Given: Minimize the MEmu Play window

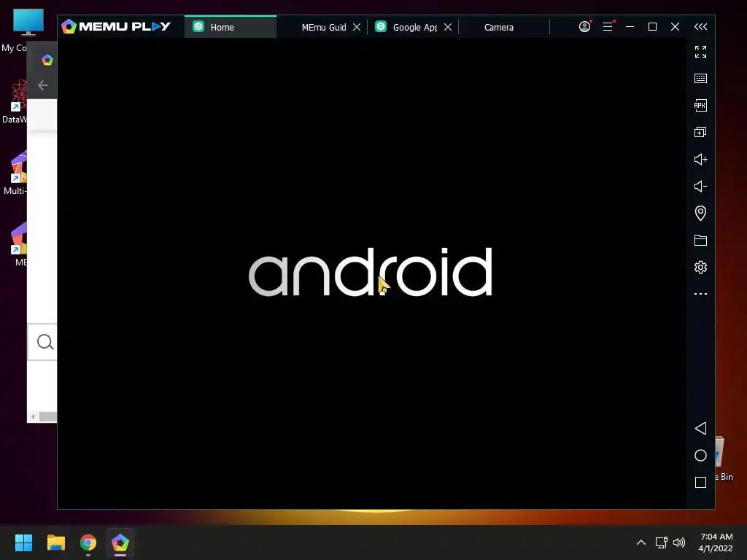Looking at the screenshot, I should pyautogui.click(x=630, y=27).
